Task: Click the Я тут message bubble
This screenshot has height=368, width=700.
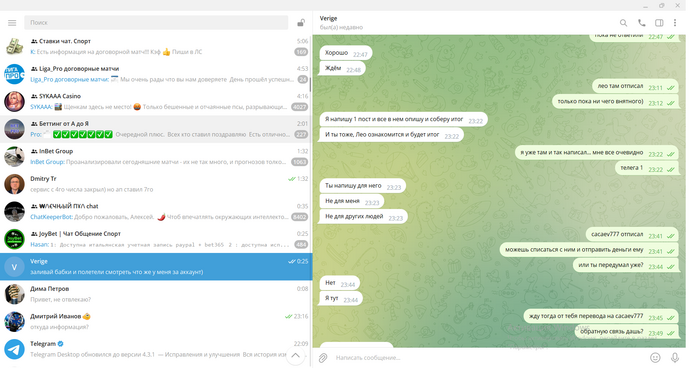Action: [x=341, y=299]
